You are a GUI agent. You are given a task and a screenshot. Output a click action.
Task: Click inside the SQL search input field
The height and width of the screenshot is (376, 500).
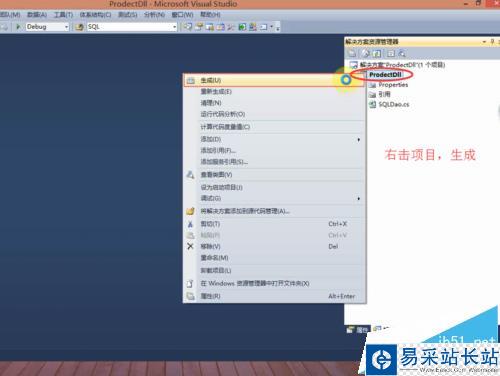coord(129,27)
